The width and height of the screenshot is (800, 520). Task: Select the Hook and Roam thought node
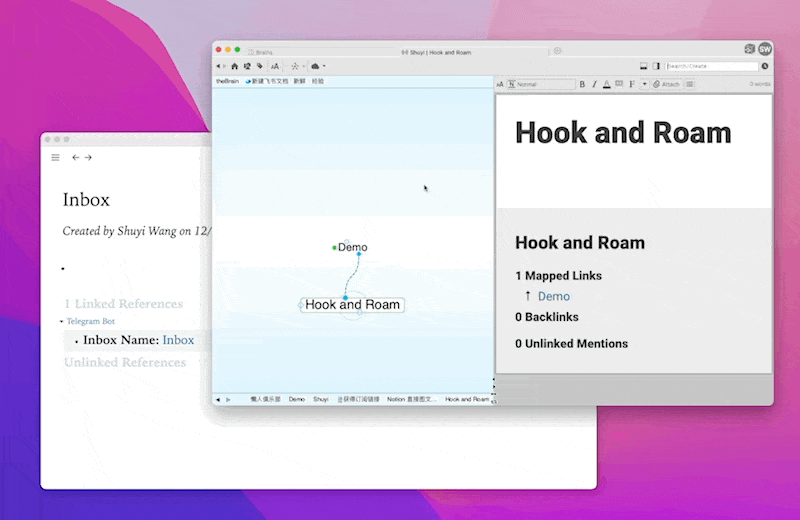(x=353, y=305)
